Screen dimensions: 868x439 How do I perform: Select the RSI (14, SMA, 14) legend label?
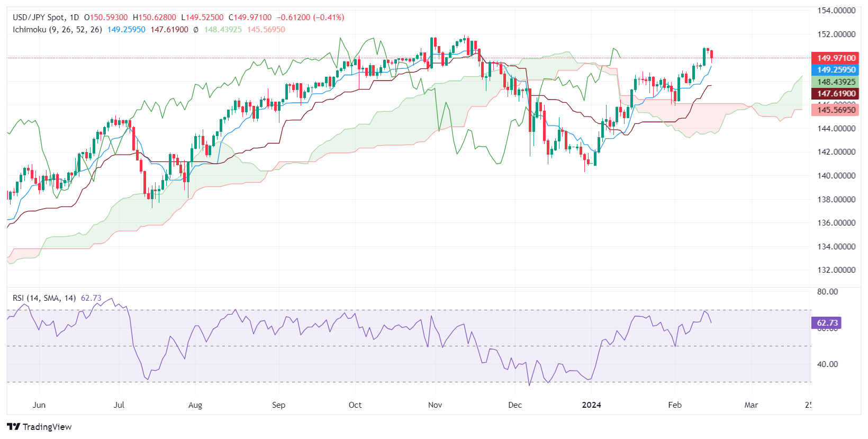coord(44,298)
